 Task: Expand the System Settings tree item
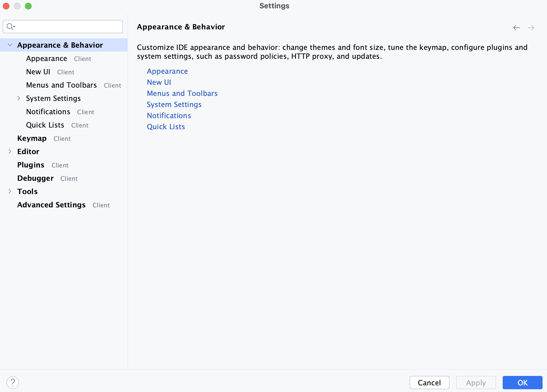tap(18, 98)
